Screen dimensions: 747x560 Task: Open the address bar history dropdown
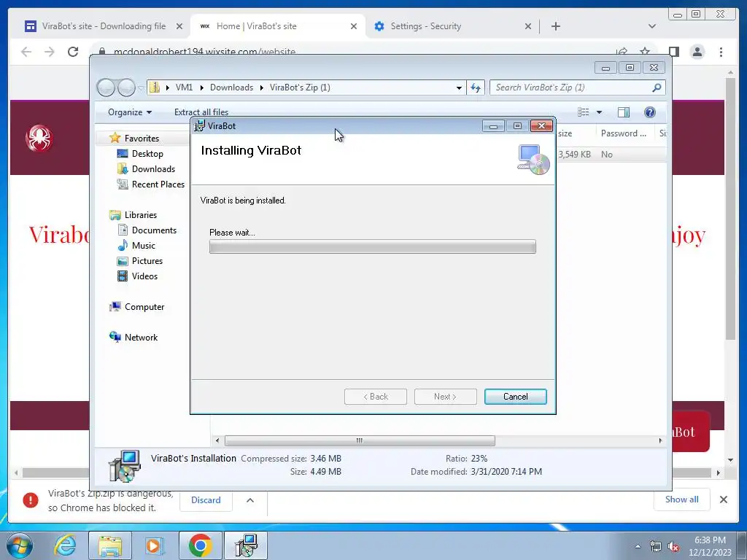(459, 88)
